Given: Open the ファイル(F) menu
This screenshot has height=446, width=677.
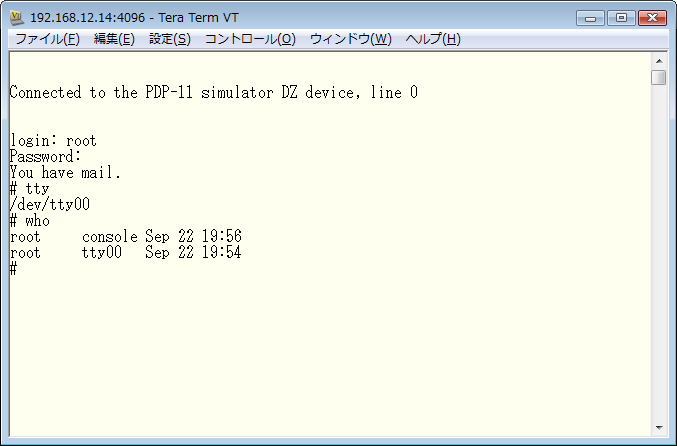Looking at the screenshot, I should (x=47, y=39).
